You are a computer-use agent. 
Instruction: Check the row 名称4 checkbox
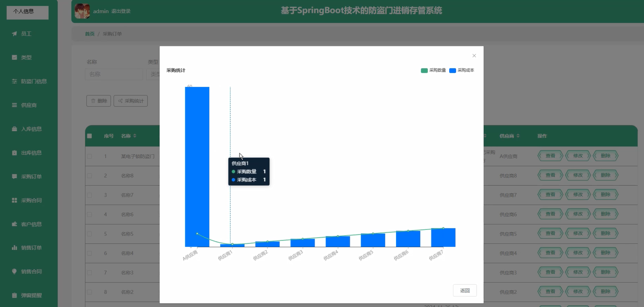point(90,253)
